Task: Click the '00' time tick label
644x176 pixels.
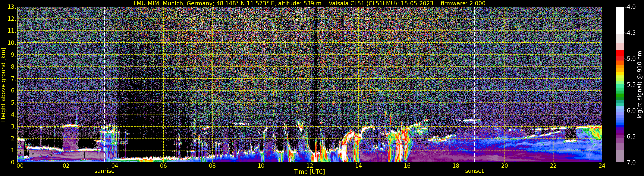Action: point(20,166)
